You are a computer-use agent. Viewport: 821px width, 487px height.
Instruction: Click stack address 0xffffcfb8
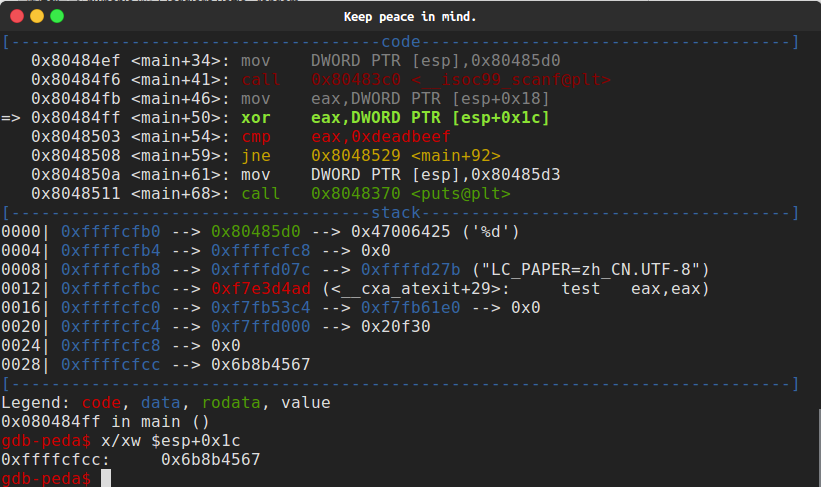pos(110,270)
